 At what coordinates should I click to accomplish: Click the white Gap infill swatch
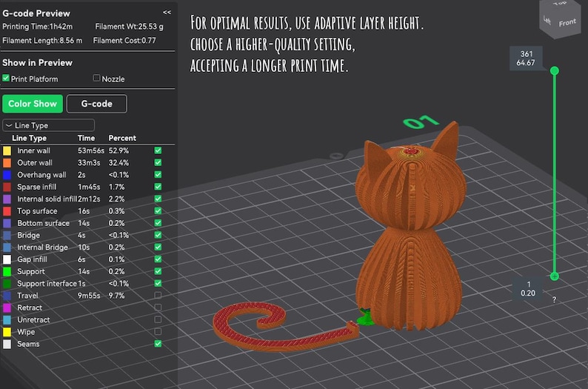tap(7, 259)
